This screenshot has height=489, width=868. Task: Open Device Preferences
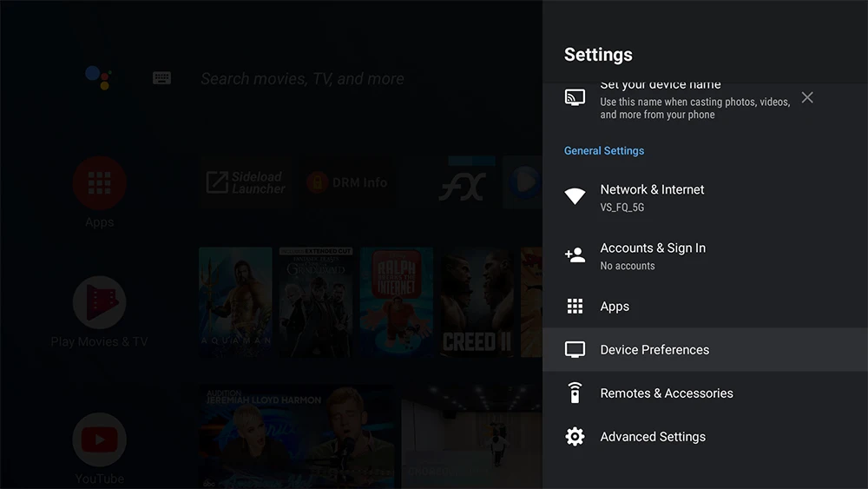pos(705,349)
